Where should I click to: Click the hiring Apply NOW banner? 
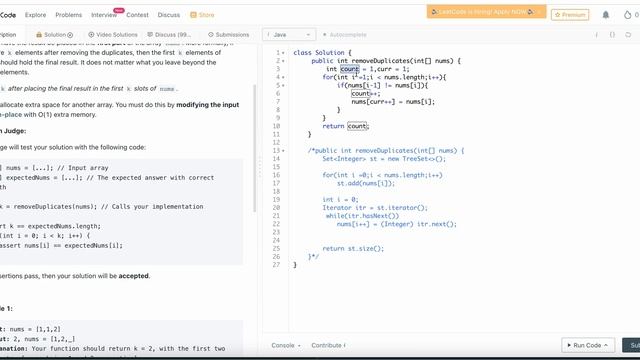[486, 12]
